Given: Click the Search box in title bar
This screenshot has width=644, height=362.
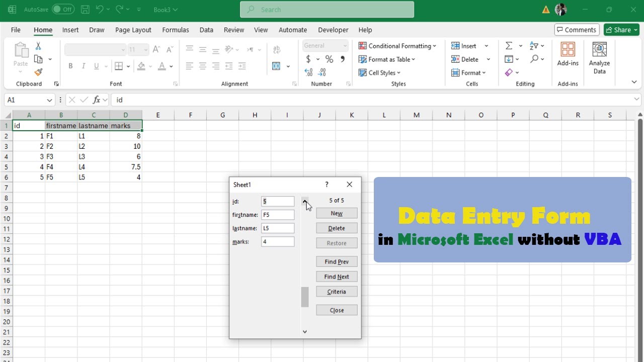Looking at the screenshot, I should coord(327,10).
